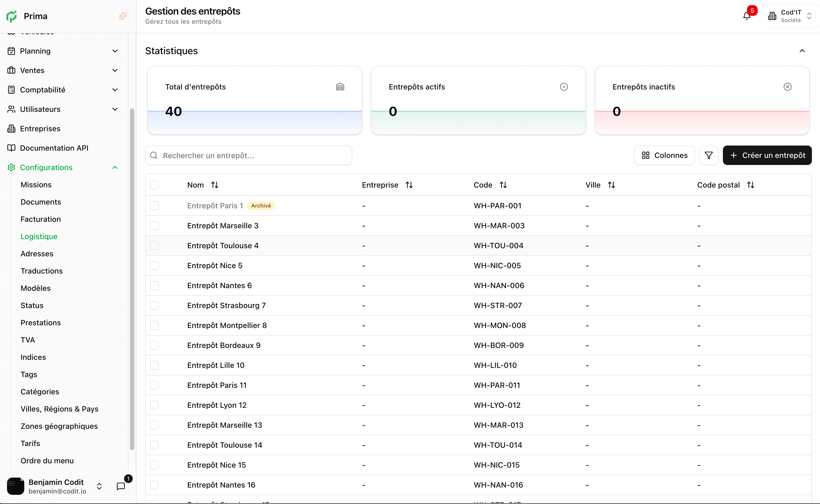
Task: Open Zones géographiques menu item
Action: coord(59,426)
